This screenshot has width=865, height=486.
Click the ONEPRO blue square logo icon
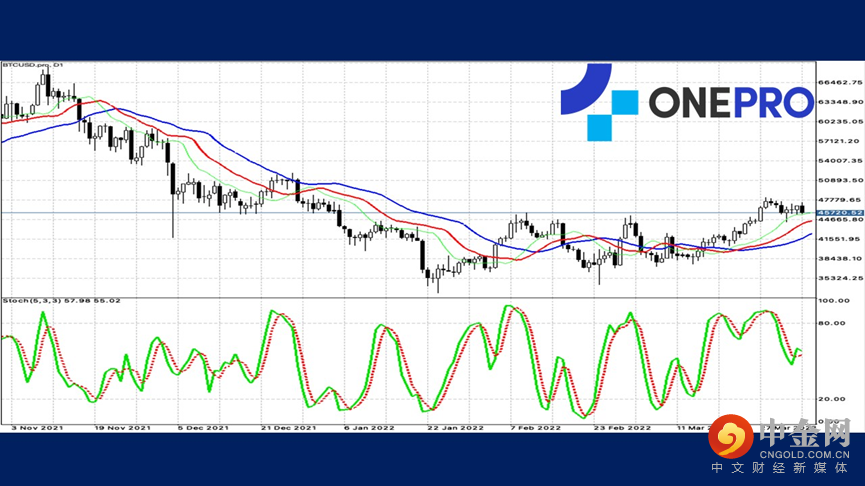click(x=598, y=102)
